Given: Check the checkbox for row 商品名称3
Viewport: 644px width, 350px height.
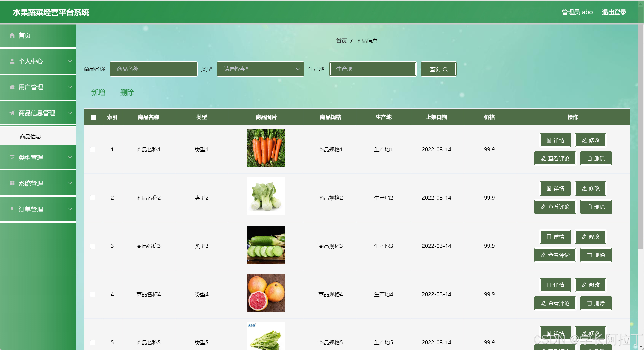Looking at the screenshot, I should point(93,246).
